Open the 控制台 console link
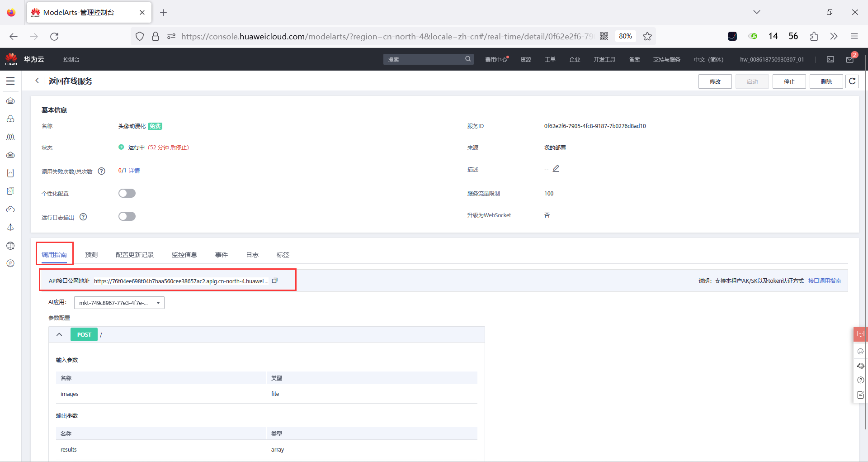This screenshot has width=868, height=462. coord(71,59)
